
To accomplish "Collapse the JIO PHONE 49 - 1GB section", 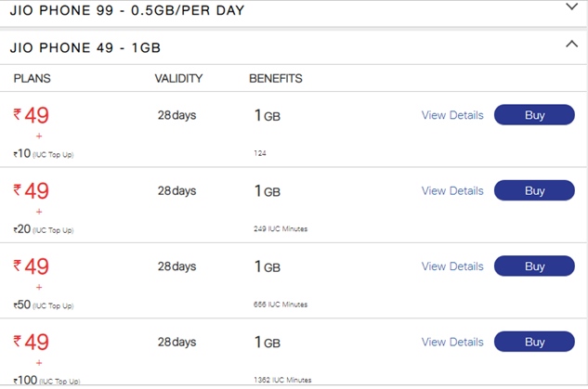I will [571, 45].
